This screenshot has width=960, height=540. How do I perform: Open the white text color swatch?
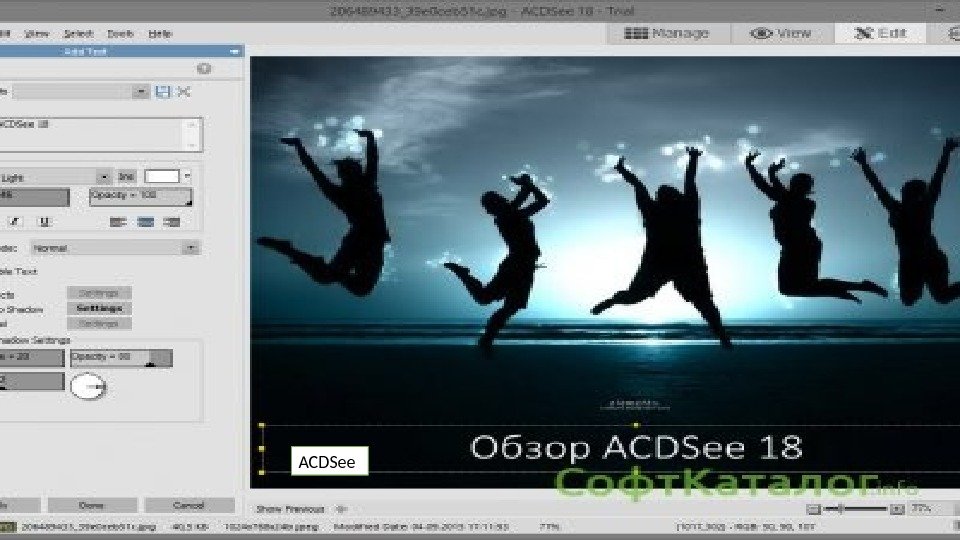(162, 176)
